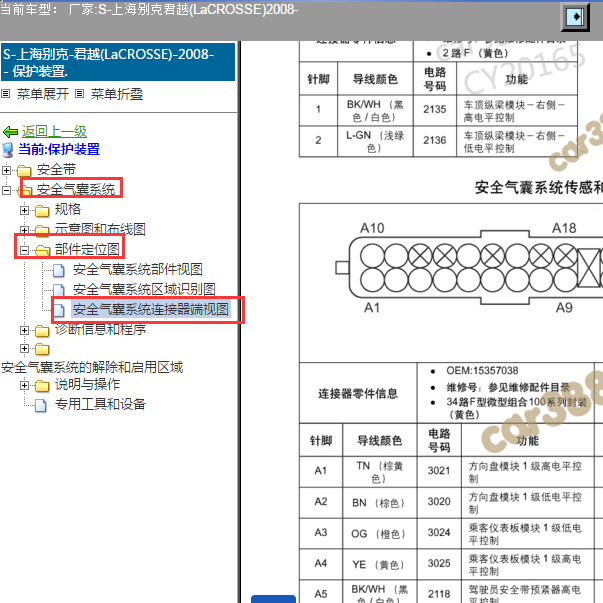603x603 pixels.
Task: Open 安全气囊系统的解除和启用区域 item
Action: point(92,367)
